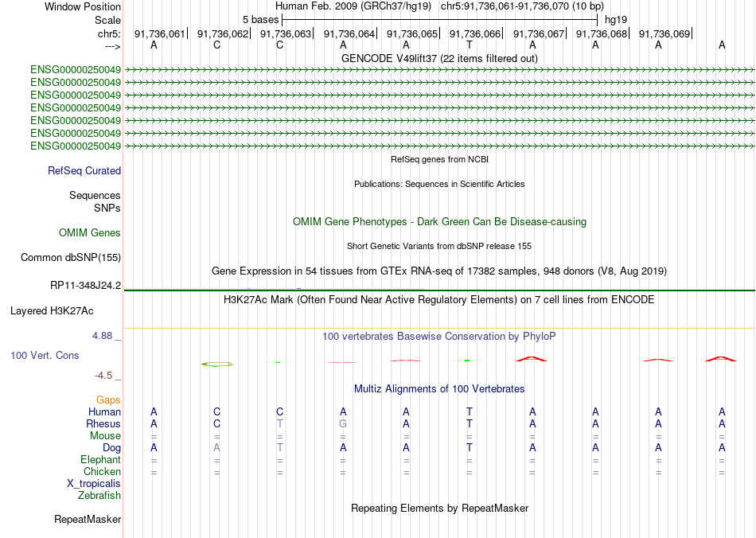This screenshot has width=756, height=538.
Task: Click the OMIM Gene Phenotypes track title
Action: click(439, 222)
